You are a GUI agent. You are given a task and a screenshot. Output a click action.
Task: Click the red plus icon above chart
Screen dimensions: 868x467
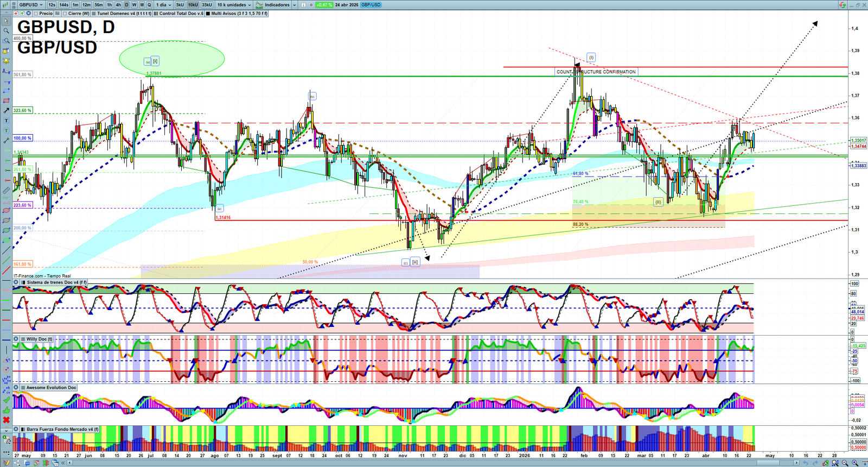[16, 13]
